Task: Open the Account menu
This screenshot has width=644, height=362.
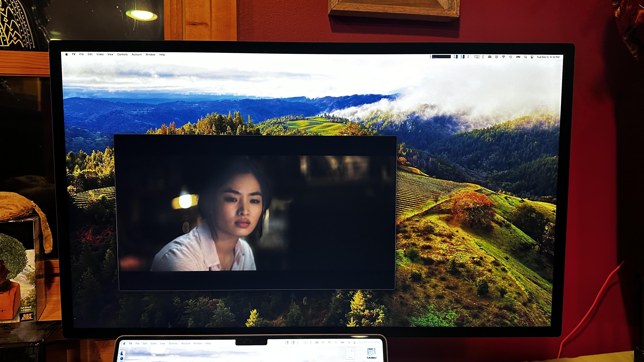Action: coord(137,54)
